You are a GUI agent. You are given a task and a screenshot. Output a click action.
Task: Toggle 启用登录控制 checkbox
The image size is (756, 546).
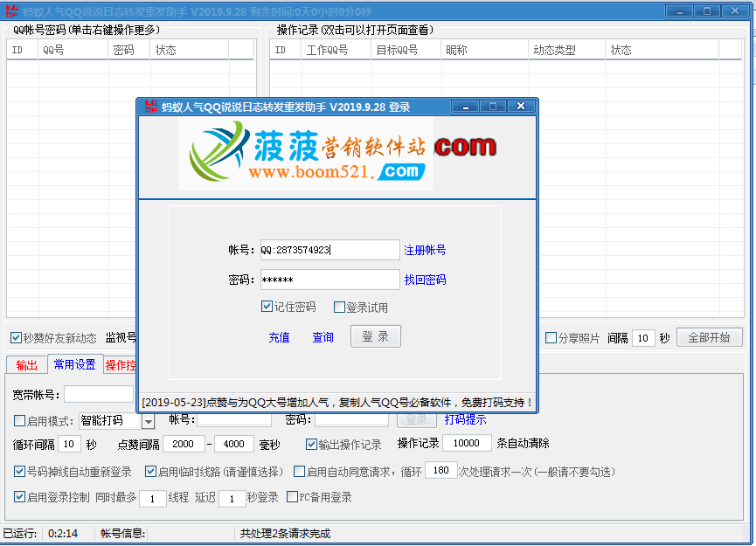[x=52, y=497]
